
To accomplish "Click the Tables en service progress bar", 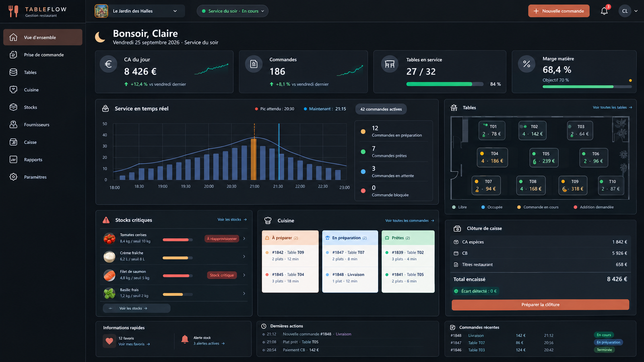I will pyautogui.click(x=445, y=84).
